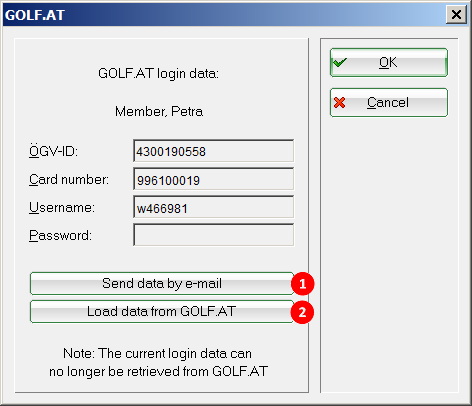Confirm the dialog with the OK button

[389, 63]
